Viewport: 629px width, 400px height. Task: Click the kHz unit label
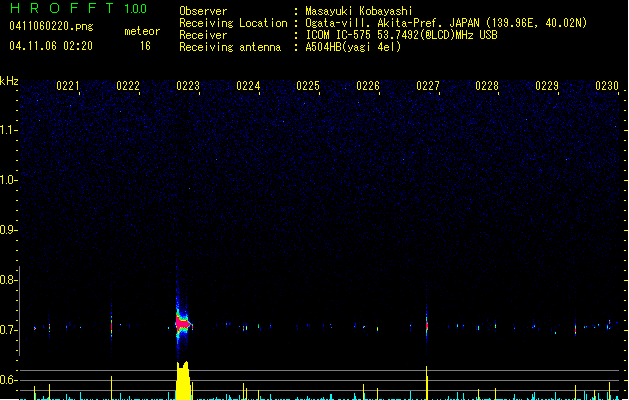coord(9,80)
